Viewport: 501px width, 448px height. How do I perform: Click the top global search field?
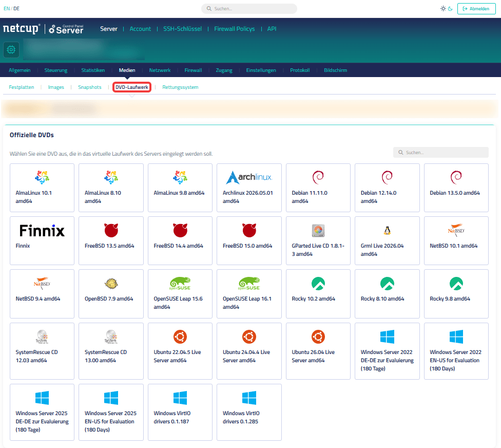click(249, 9)
